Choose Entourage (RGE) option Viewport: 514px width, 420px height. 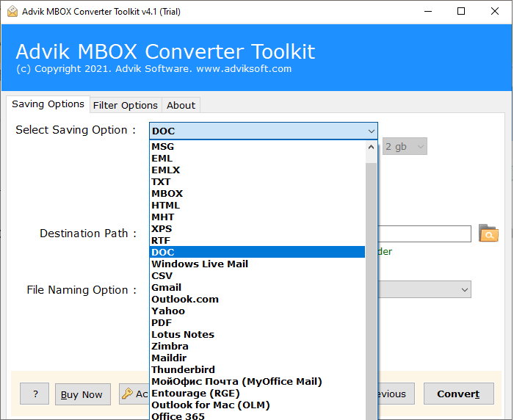coord(257,393)
